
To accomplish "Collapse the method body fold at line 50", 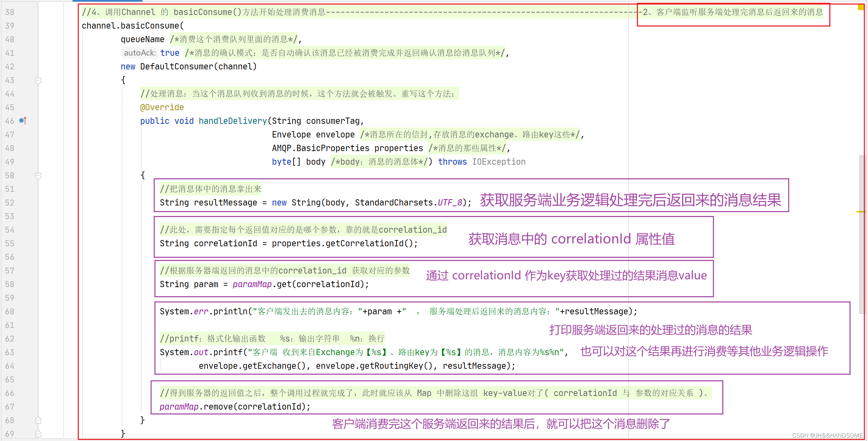I will [38, 176].
